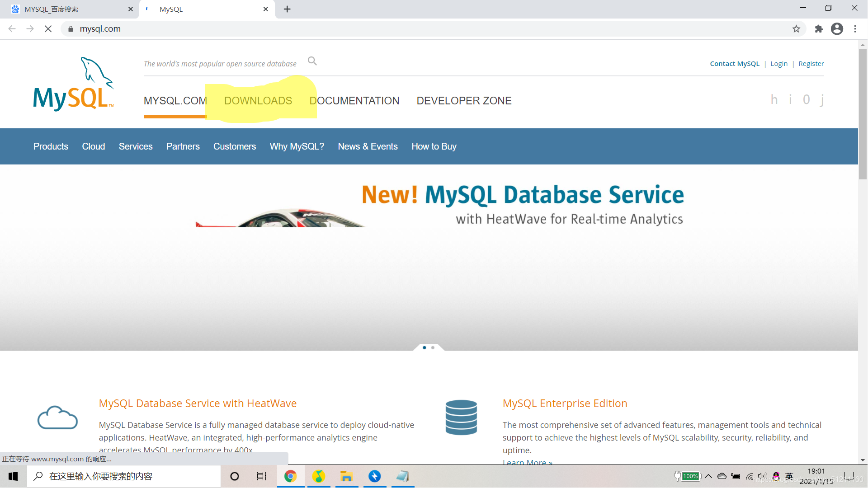Image resolution: width=868 pixels, height=488 pixels.
Task: Go back using the browser back arrow
Action: pos(12,29)
